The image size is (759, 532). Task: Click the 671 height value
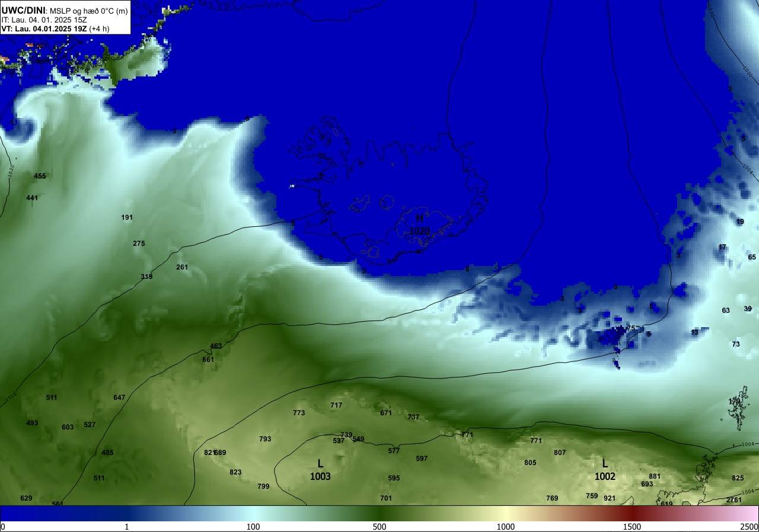(386, 413)
